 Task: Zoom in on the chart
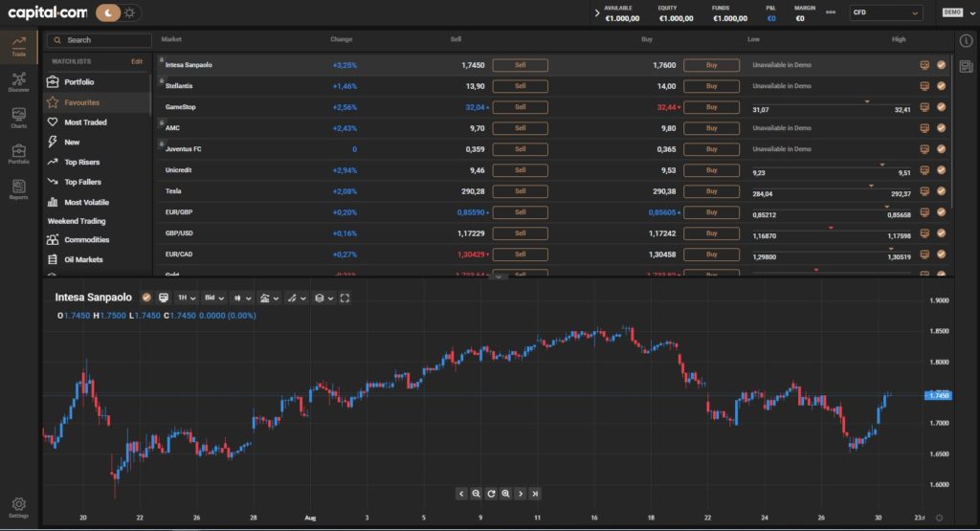tap(505, 494)
